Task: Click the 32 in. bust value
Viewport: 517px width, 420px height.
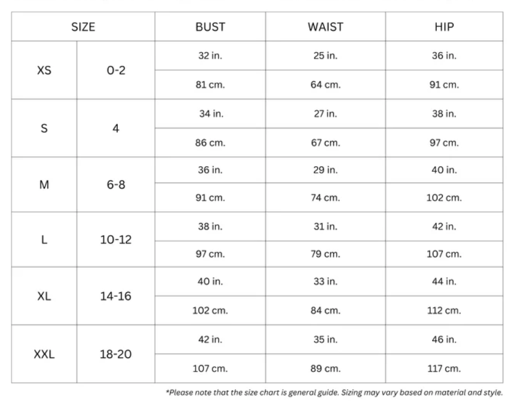Action: 210,56
